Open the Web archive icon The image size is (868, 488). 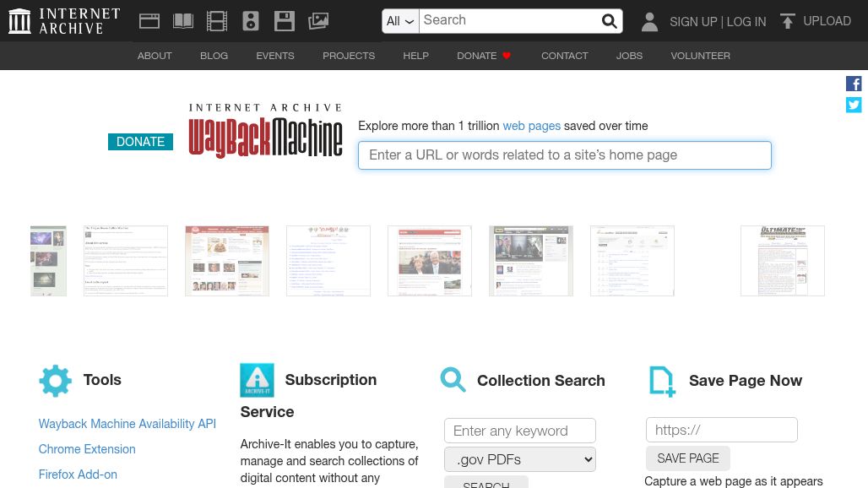pos(149,21)
